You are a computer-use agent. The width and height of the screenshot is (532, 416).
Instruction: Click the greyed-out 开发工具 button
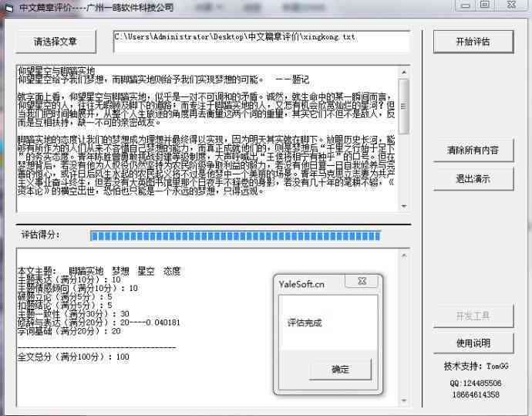[473, 316]
